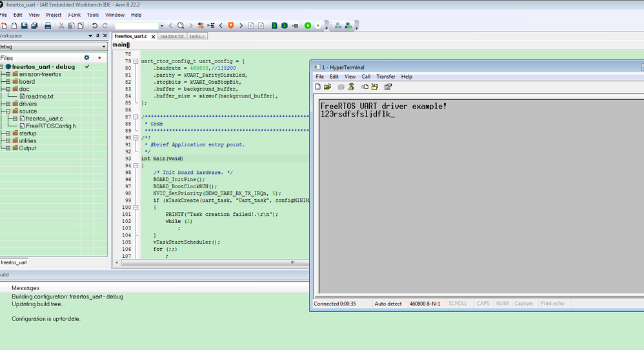Click the Go To line icon
Screen dimensions: 644x350
coord(211,25)
